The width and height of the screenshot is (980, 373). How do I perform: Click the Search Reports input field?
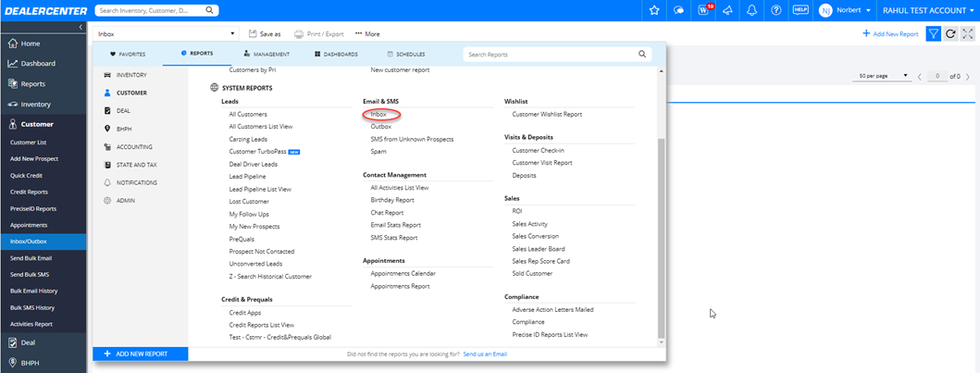click(550, 55)
